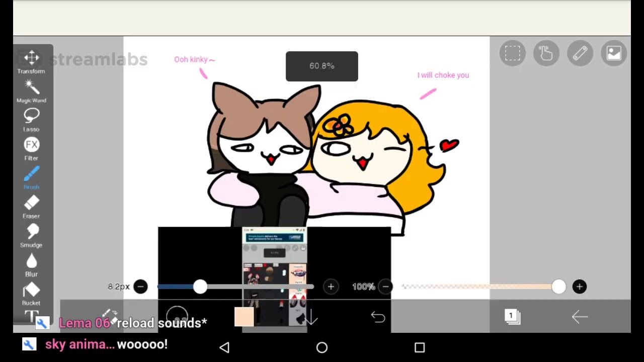The image size is (644, 362).
Task: Click the wrench icon beside Lema 06
Action: (42, 323)
